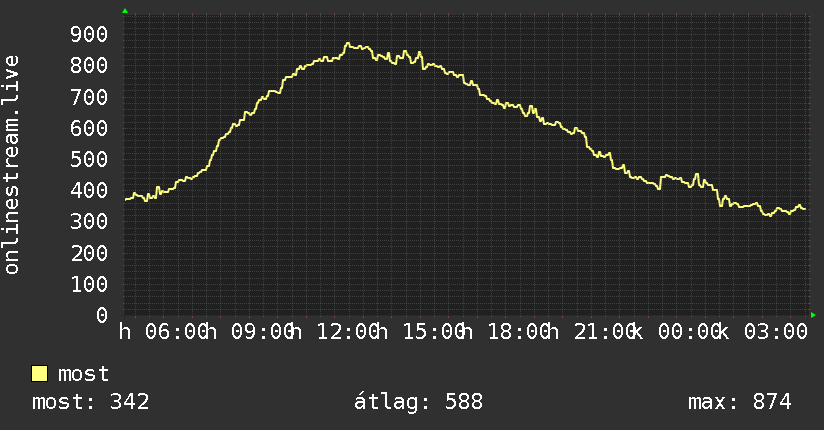Click the 'most: 342' current value text
This screenshot has height=430, width=824.
[90, 402]
